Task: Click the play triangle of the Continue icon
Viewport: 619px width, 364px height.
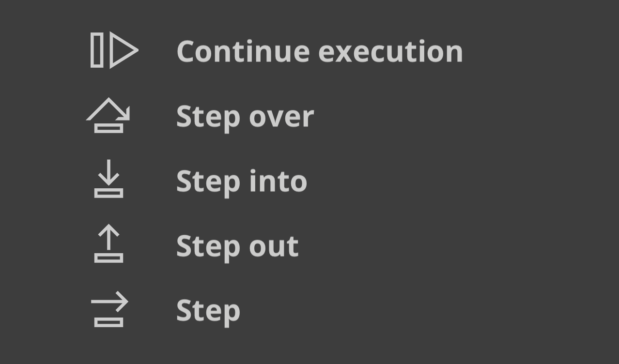Action: 124,50
